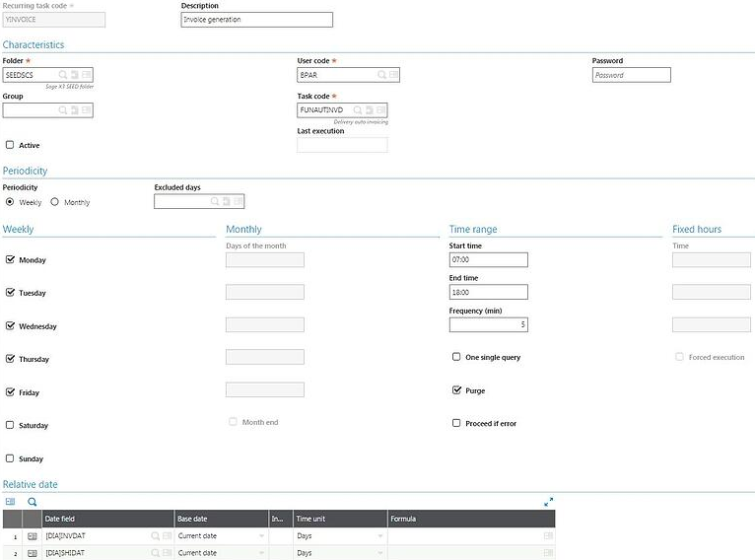Expand Base date dropdown for DIA SHIDAT row
The height and width of the screenshot is (560, 755).
pos(261,553)
